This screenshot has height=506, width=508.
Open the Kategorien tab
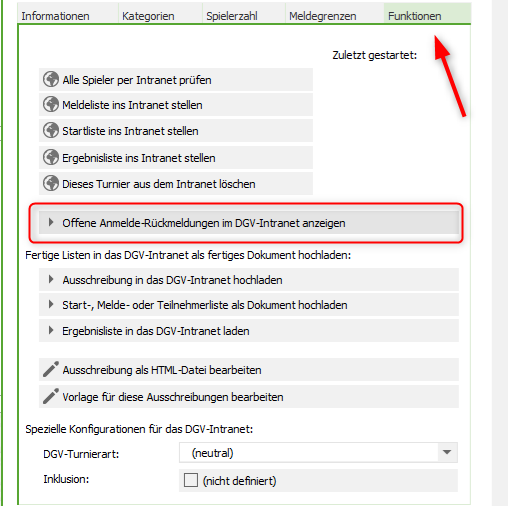pyautogui.click(x=148, y=16)
